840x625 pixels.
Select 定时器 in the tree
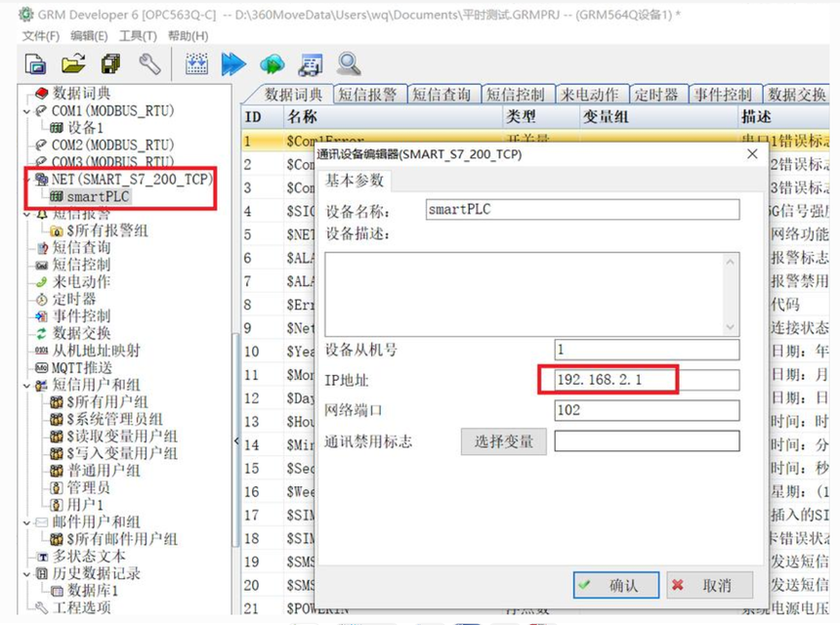(x=74, y=299)
